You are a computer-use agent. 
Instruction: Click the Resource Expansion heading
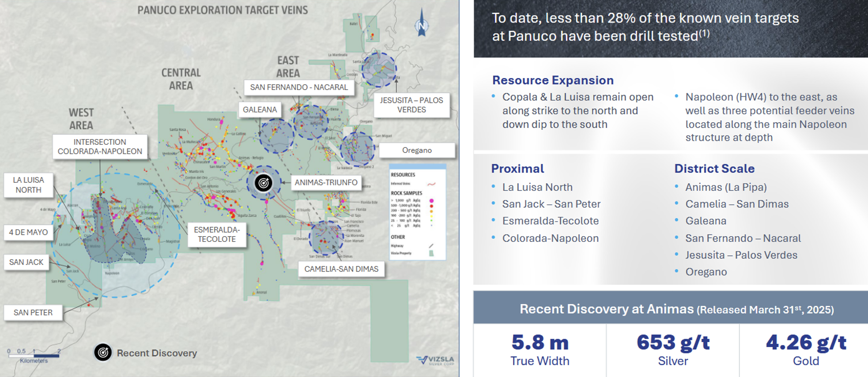[553, 80]
